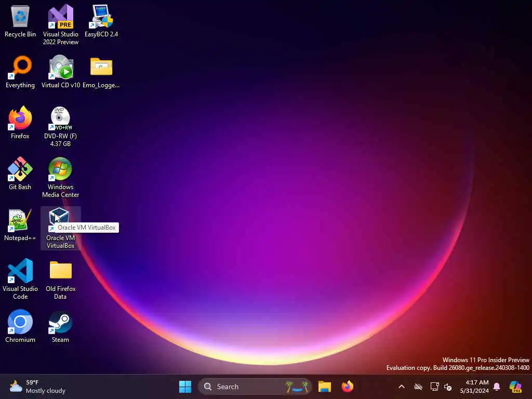The height and width of the screenshot is (399, 532).
Task: Select the Virtual CD v10 shortcut
Action: [60, 72]
